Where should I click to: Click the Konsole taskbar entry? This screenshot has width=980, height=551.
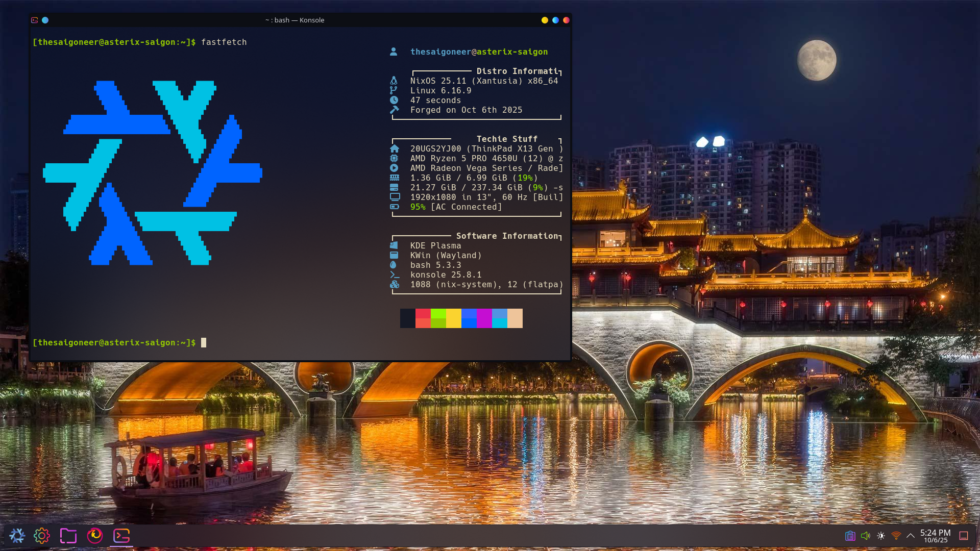coord(121,535)
